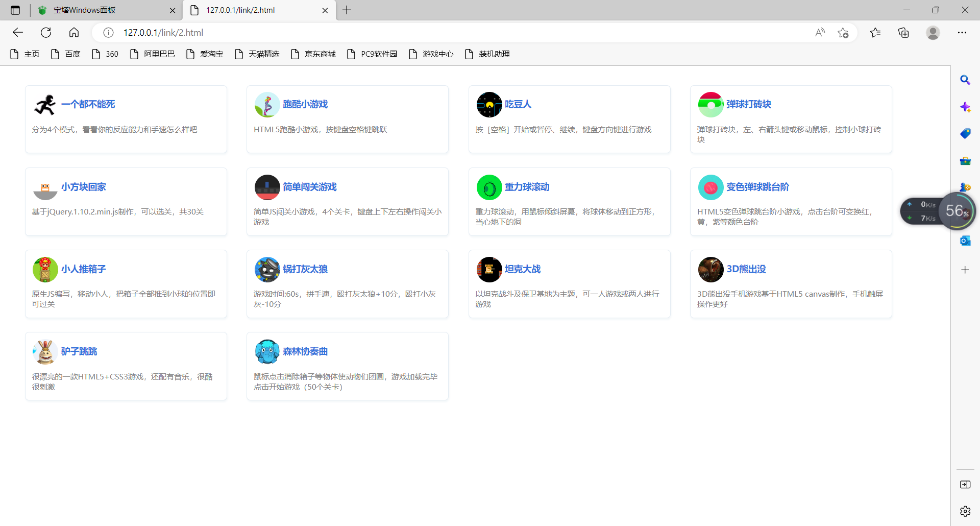Refresh the current page

(x=46, y=32)
